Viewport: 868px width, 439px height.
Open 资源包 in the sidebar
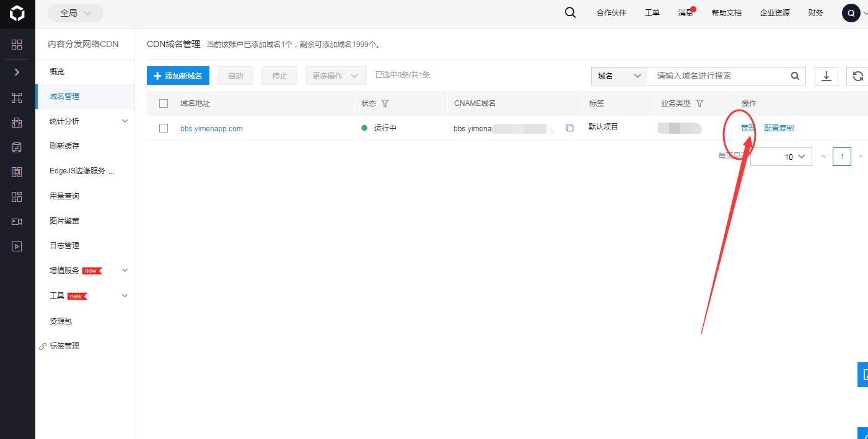pos(61,321)
